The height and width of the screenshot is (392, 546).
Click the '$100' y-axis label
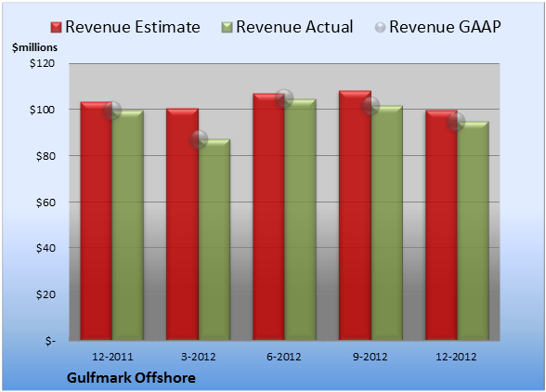tap(42, 110)
